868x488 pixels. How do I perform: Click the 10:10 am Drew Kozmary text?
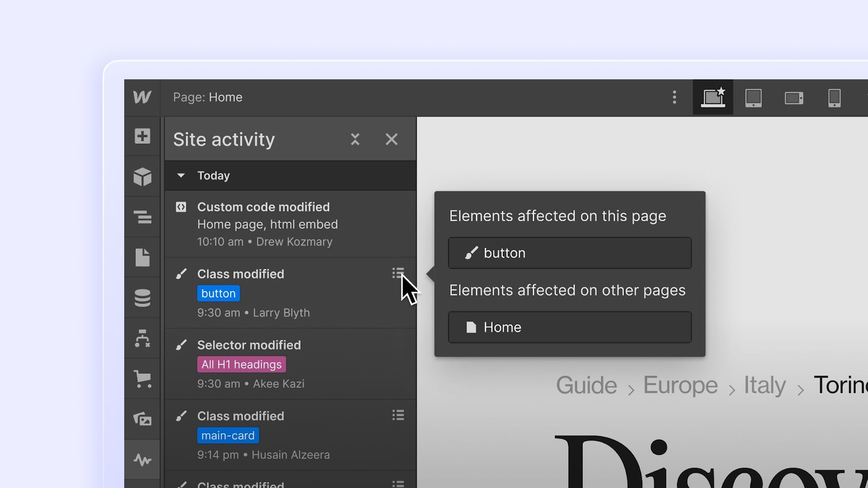[x=265, y=242]
